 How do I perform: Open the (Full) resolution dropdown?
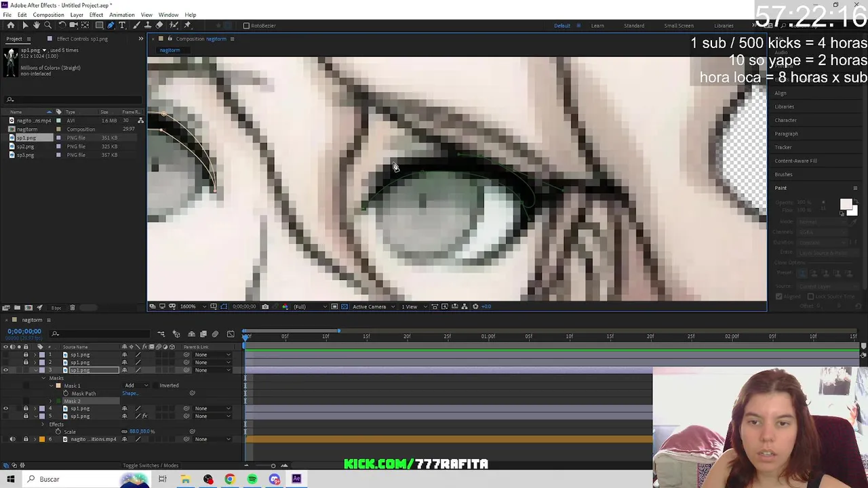point(311,306)
